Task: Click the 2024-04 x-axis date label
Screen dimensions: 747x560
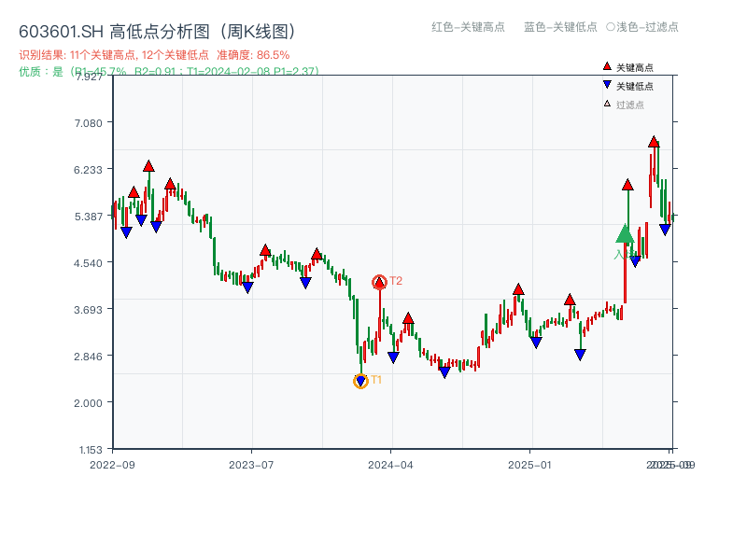Action: point(390,462)
